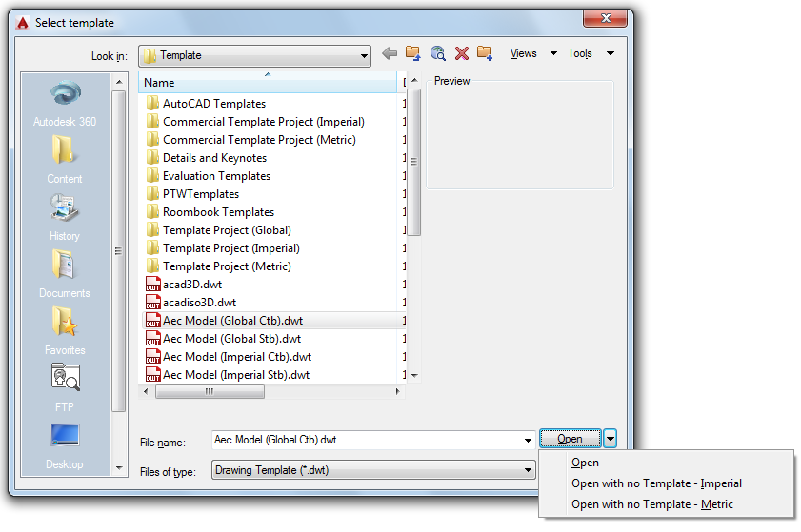801x532 pixels.
Task: Select Aec Model (Global Ctb).dwt icon
Action: [152, 320]
